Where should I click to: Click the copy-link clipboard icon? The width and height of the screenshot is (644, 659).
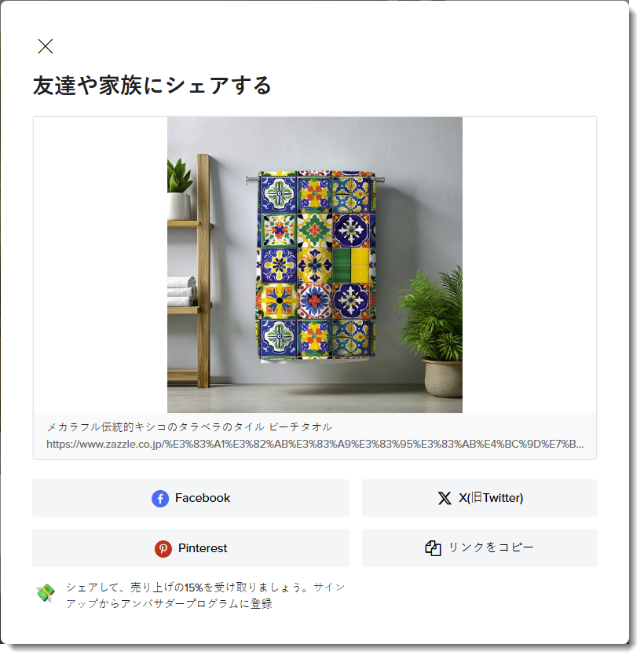433,548
